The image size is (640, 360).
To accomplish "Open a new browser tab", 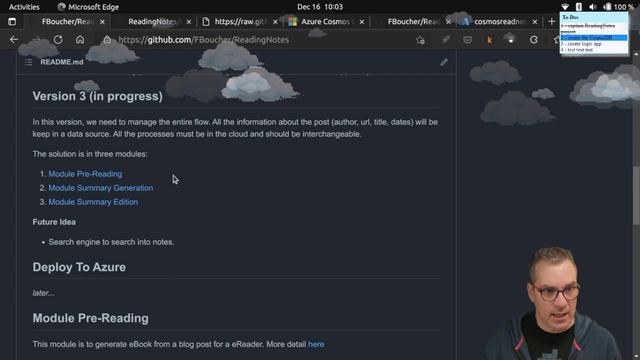I will (551, 22).
